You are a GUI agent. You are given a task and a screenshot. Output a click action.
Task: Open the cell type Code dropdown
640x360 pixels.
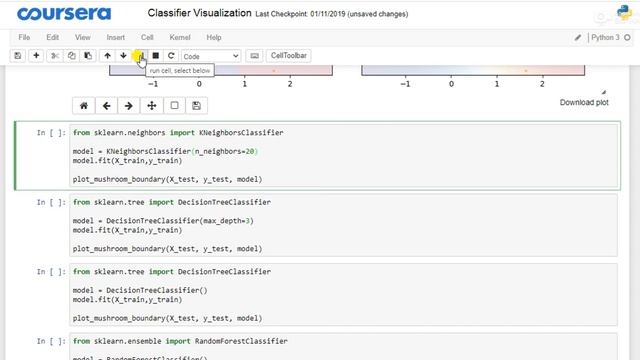(211, 56)
